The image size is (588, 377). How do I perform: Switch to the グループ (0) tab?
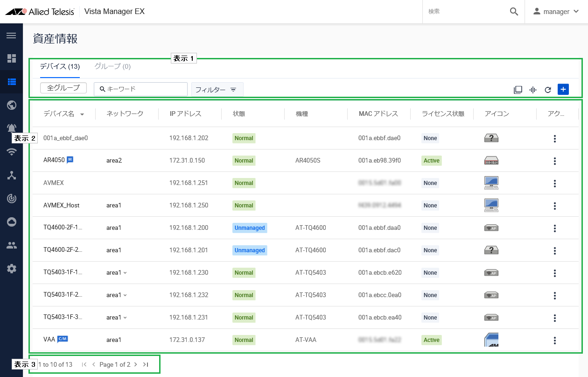pyautogui.click(x=112, y=66)
